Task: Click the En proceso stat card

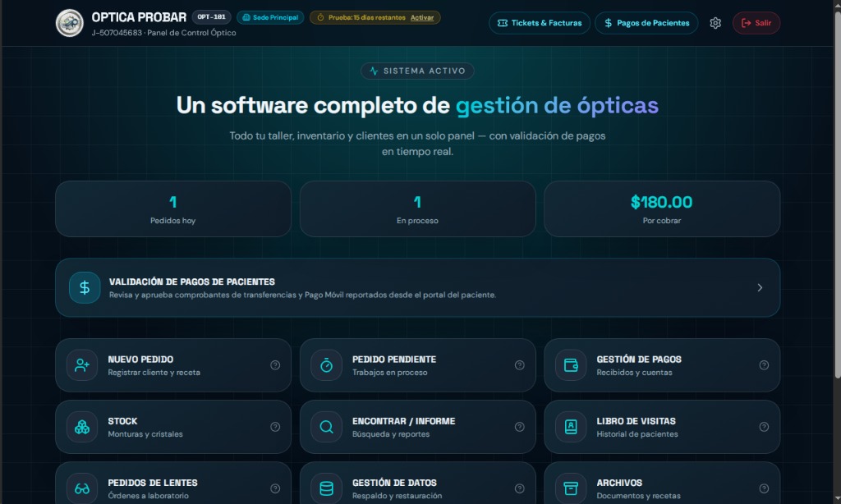Action: (x=417, y=209)
